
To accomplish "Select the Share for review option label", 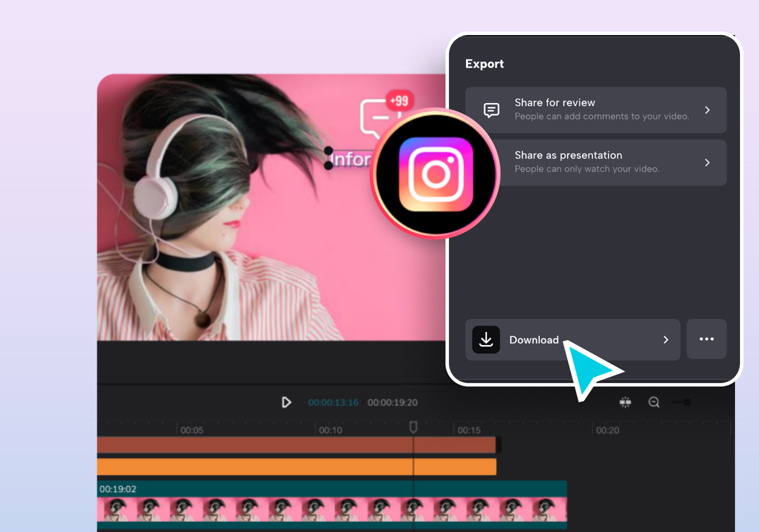I will [554, 103].
